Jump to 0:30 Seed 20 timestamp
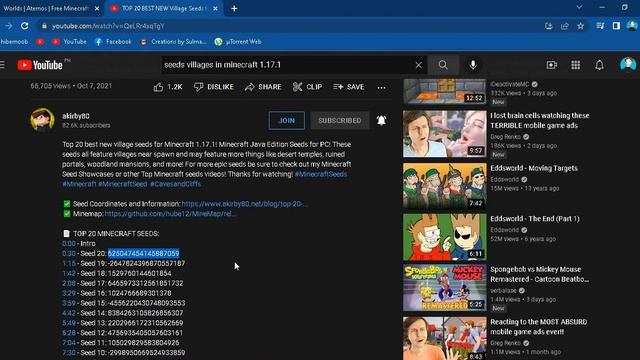 click(x=69, y=253)
